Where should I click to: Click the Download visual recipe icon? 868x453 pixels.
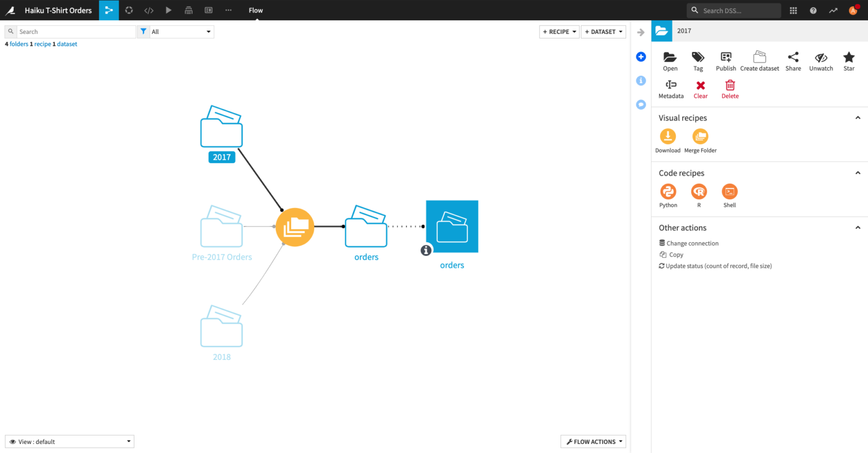[668, 137]
